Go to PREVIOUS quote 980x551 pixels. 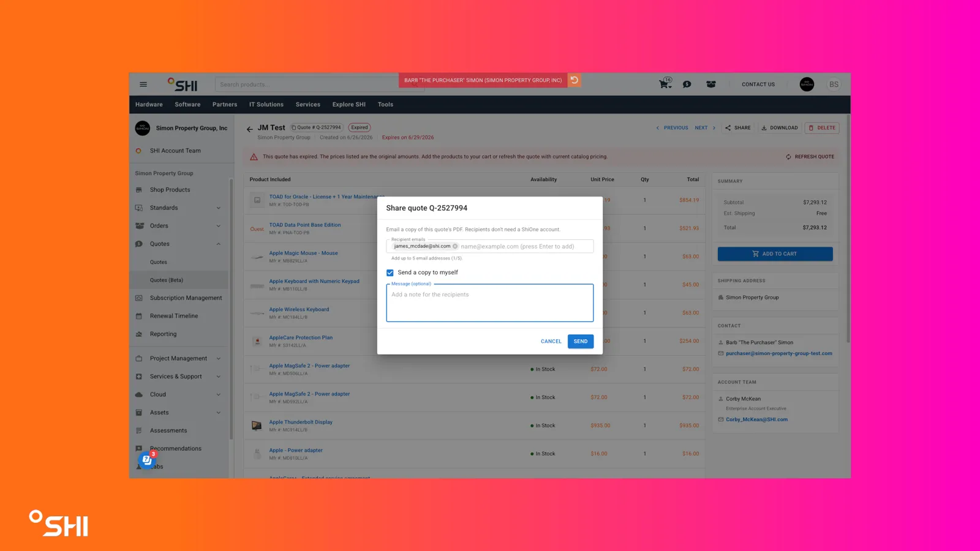tap(672, 128)
